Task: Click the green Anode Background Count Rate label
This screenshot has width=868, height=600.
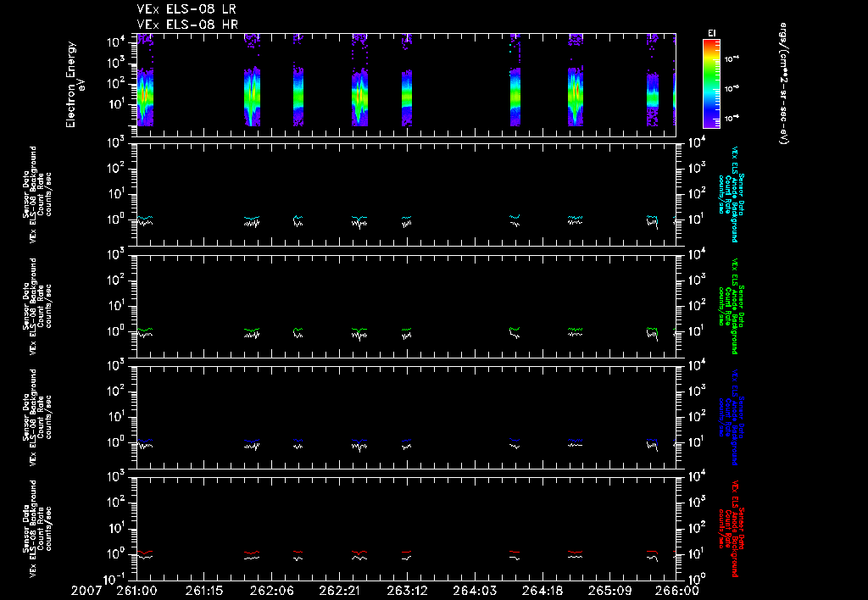Action: coord(732,306)
